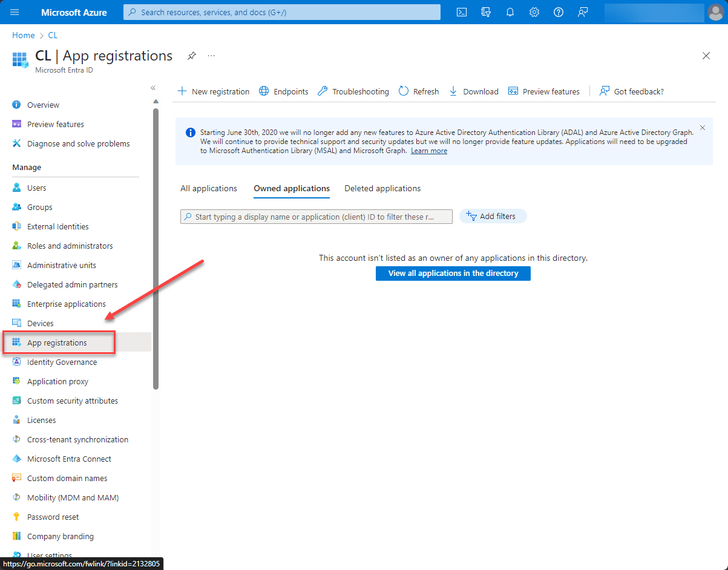The image size is (728, 570).
Task: Click the sidebar scrollbar thumb
Action: pos(156,249)
